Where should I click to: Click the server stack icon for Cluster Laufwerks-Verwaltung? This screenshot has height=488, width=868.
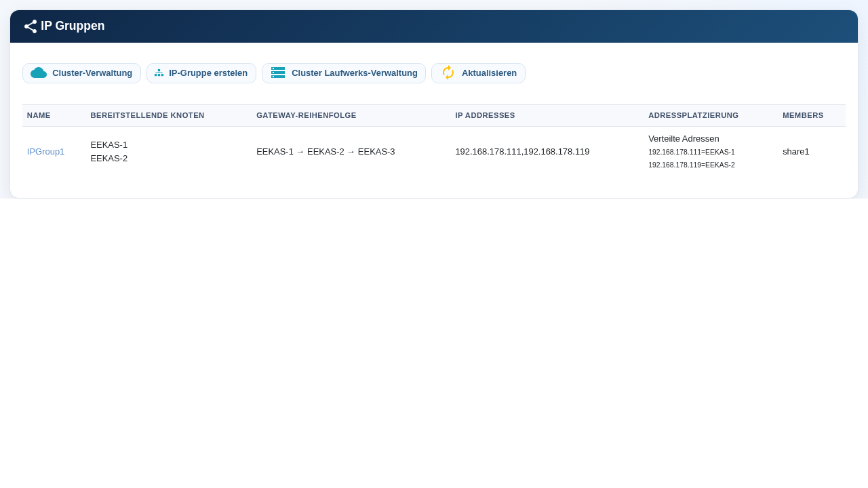click(278, 73)
